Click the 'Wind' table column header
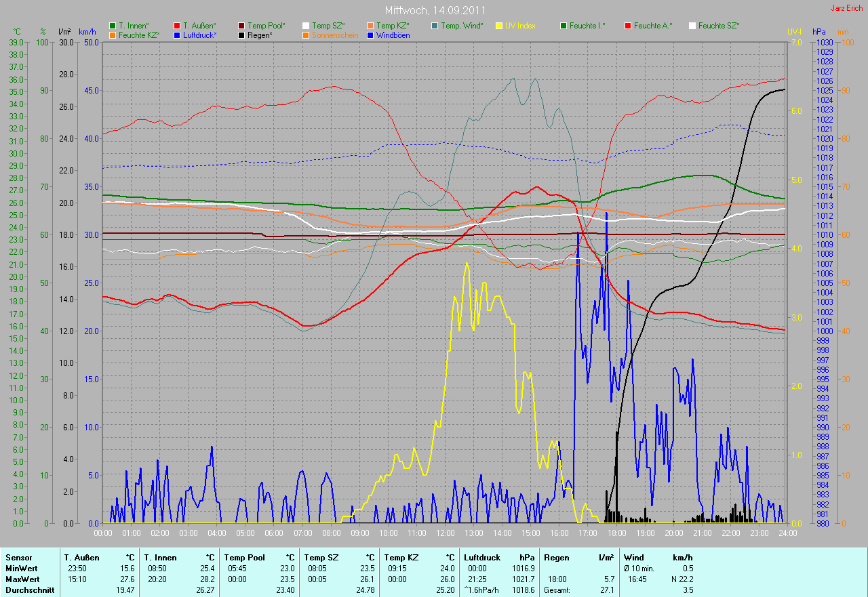Viewport: 868px width, 597px height. (x=634, y=558)
